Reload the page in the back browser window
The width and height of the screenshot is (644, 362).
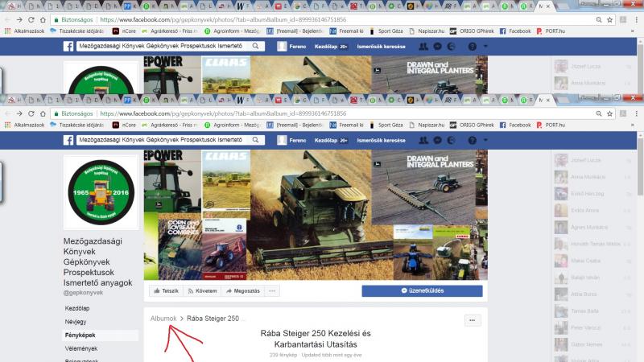tap(31, 19)
